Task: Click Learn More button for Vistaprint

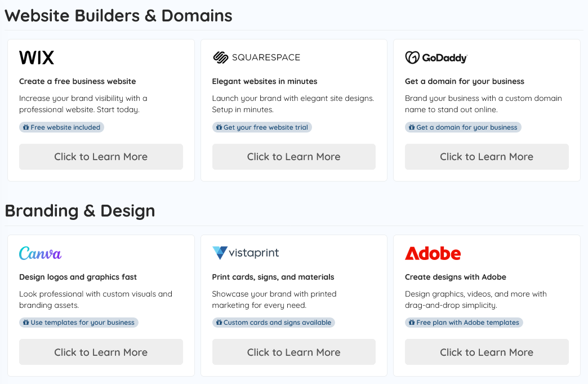Action: (293, 352)
